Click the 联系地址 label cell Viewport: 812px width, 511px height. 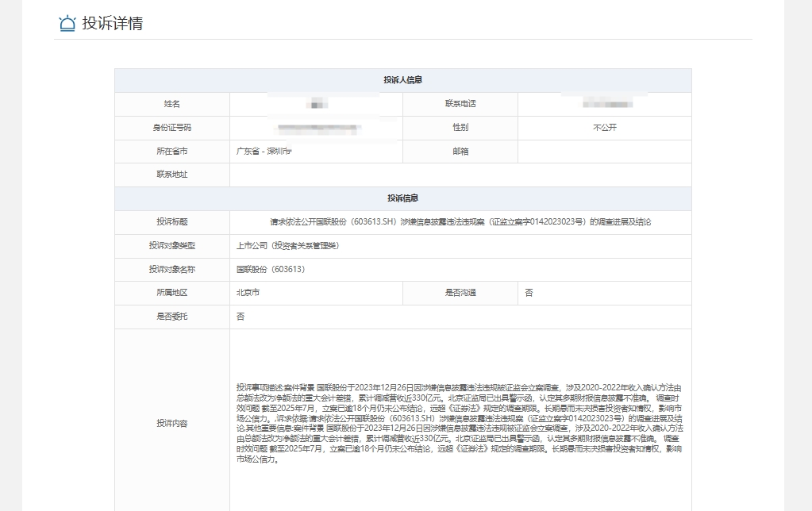(172, 175)
